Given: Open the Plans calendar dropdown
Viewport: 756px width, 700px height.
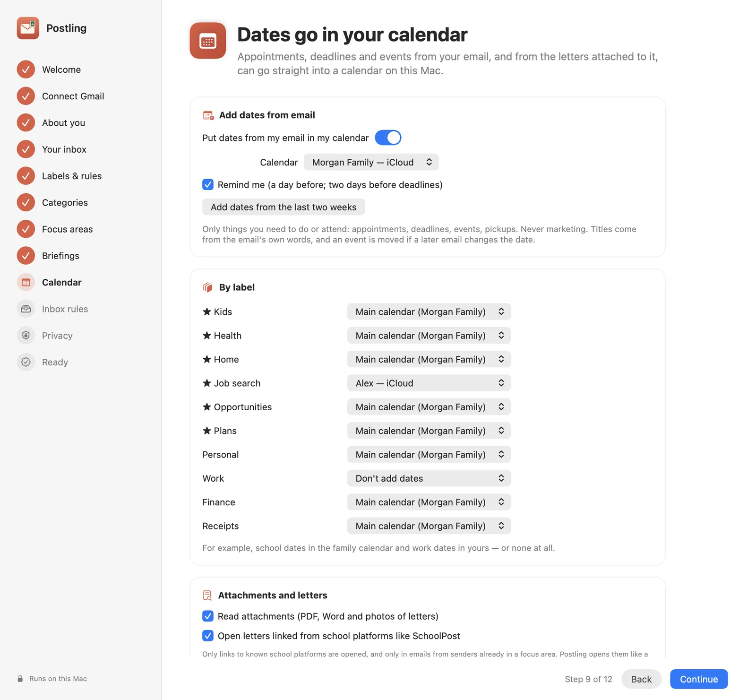Looking at the screenshot, I should tap(429, 431).
